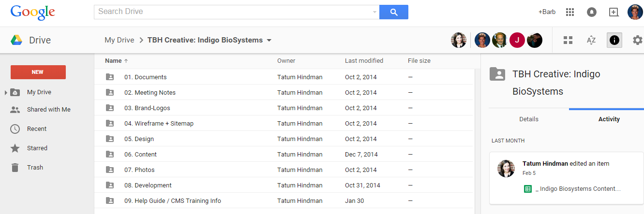Click the Owner column header
This screenshot has width=644, height=214.
tap(286, 61)
